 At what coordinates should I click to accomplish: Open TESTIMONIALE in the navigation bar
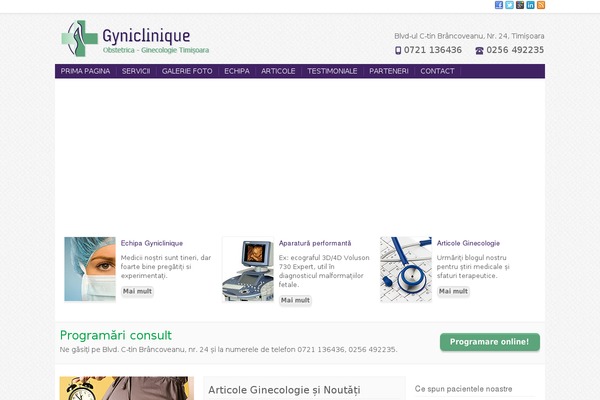click(332, 71)
